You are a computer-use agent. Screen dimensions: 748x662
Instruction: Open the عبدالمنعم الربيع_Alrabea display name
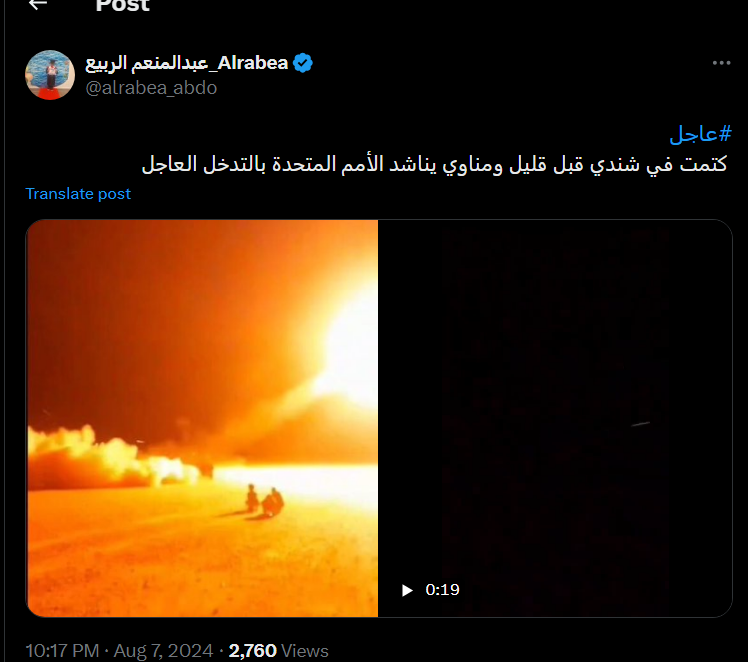(x=187, y=63)
